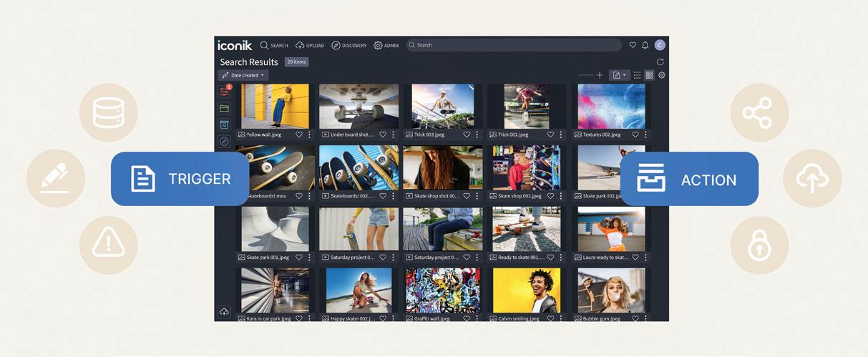The height and width of the screenshot is (357, 868).
Task: Click the Skate shop 002.jpeg file name
Action: [x=519, y=196]
